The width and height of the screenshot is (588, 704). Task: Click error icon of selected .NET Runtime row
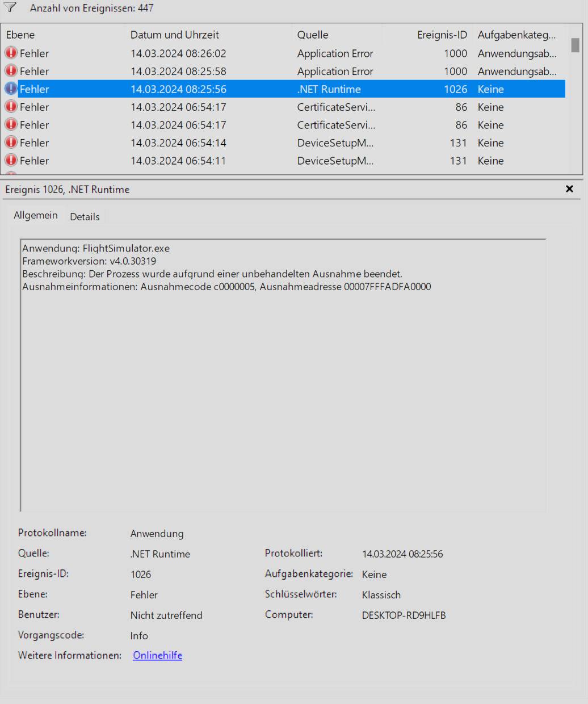click(x=11, y=89)
